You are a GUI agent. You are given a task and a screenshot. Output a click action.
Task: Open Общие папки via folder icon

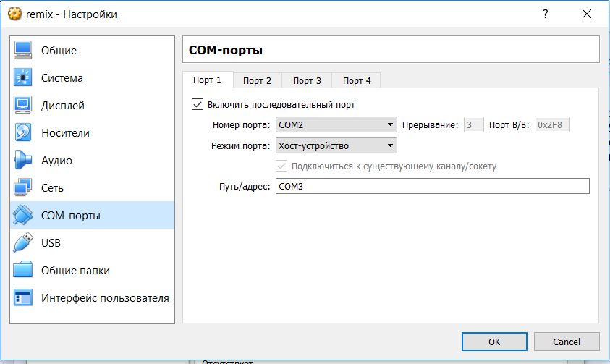coord(23,271)
